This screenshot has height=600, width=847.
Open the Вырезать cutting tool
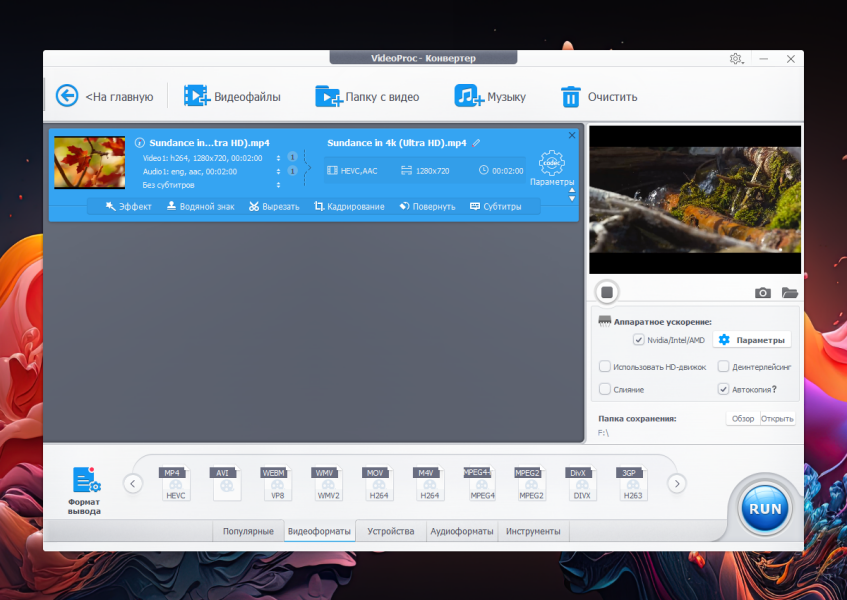coord(274,206)
